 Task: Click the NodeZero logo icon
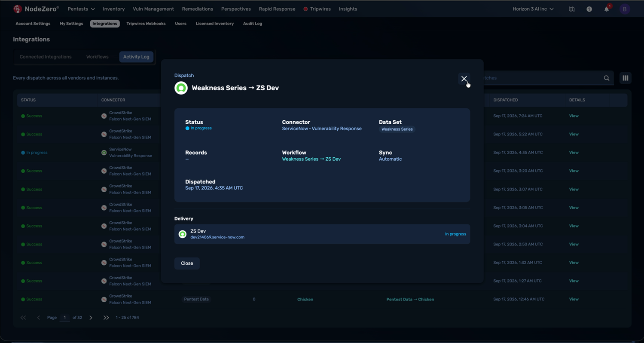click(18, 9)
